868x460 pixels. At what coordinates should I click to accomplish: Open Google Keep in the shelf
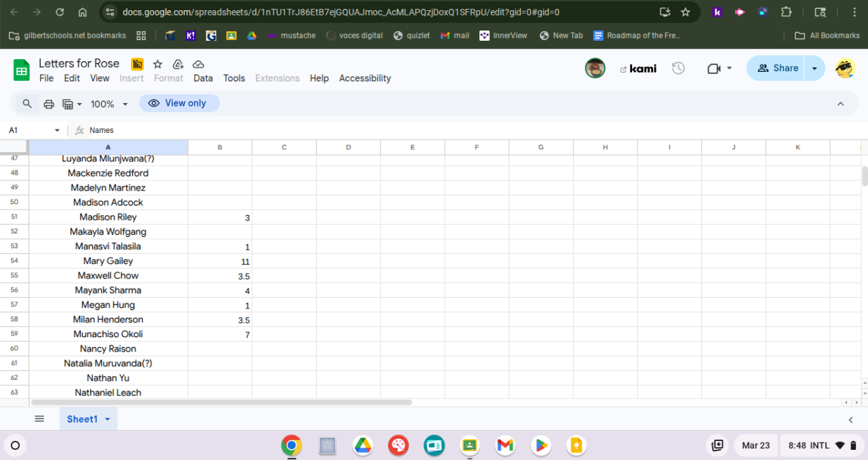(x=576, y=446)
